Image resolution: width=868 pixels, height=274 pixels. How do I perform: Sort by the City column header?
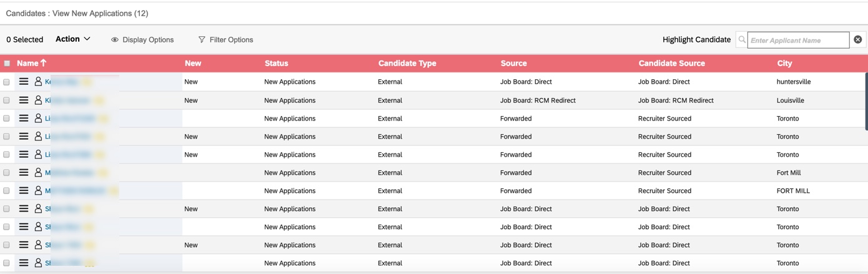[x=784, y=63]
